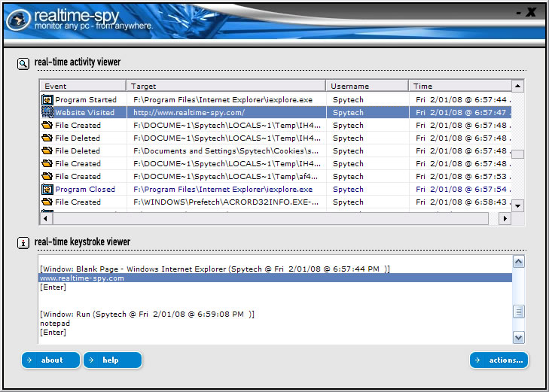The image size is (549, 392).
Task: Open the help button
Action: (113, 360)
